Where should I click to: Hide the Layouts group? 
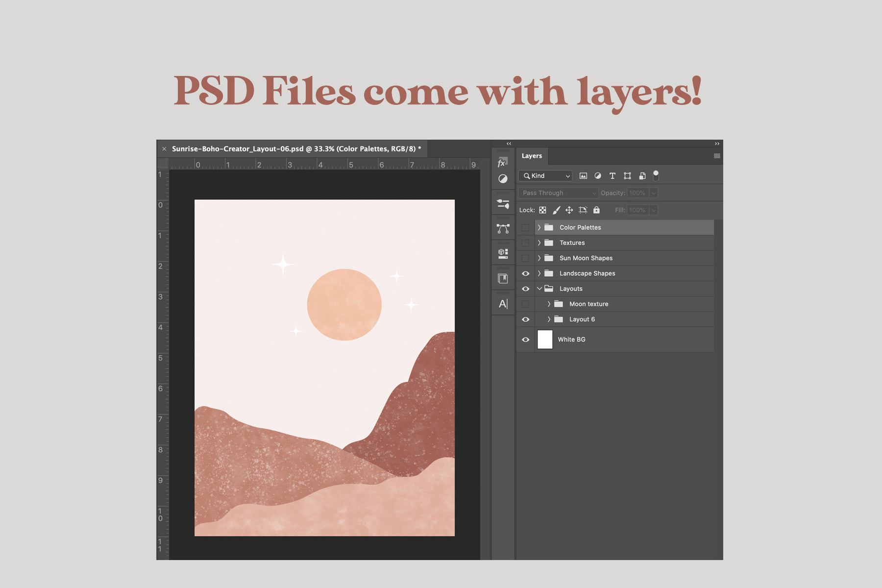[525, 289]
